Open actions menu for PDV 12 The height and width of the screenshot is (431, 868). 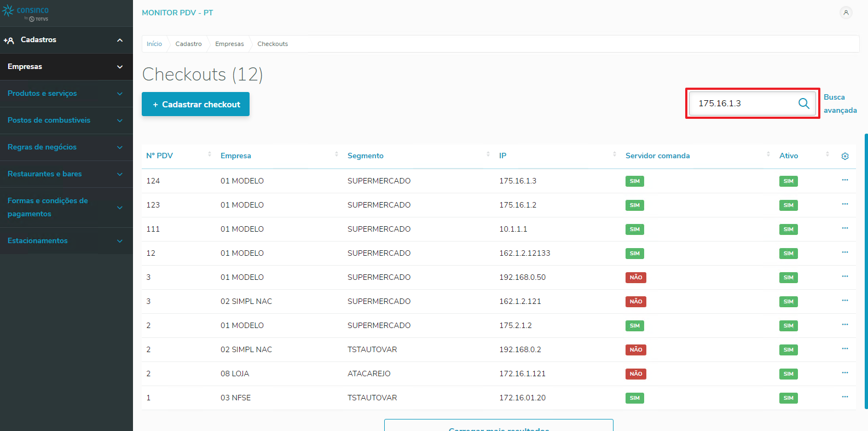(845, 252)
